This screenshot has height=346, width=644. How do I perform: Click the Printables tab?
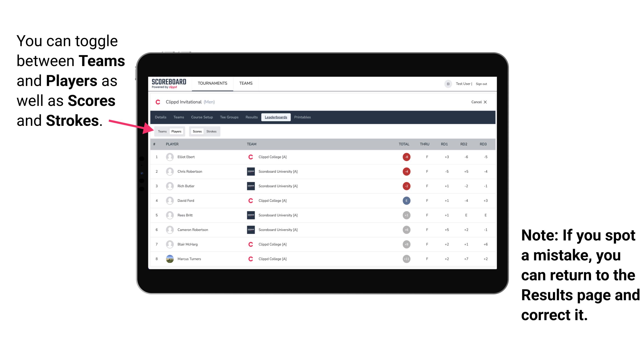pyautogui.click(x=303, y=117)
